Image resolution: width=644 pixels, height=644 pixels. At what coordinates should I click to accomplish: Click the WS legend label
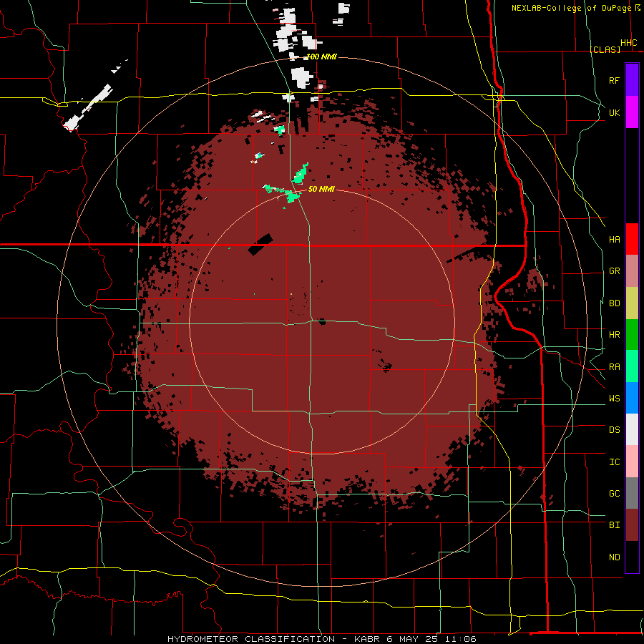point(614,398)
